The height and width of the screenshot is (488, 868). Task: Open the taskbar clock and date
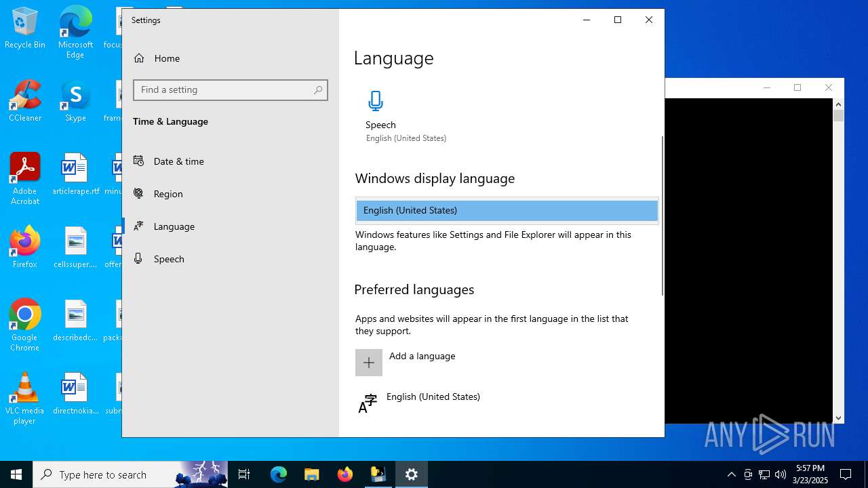point(811,474)
